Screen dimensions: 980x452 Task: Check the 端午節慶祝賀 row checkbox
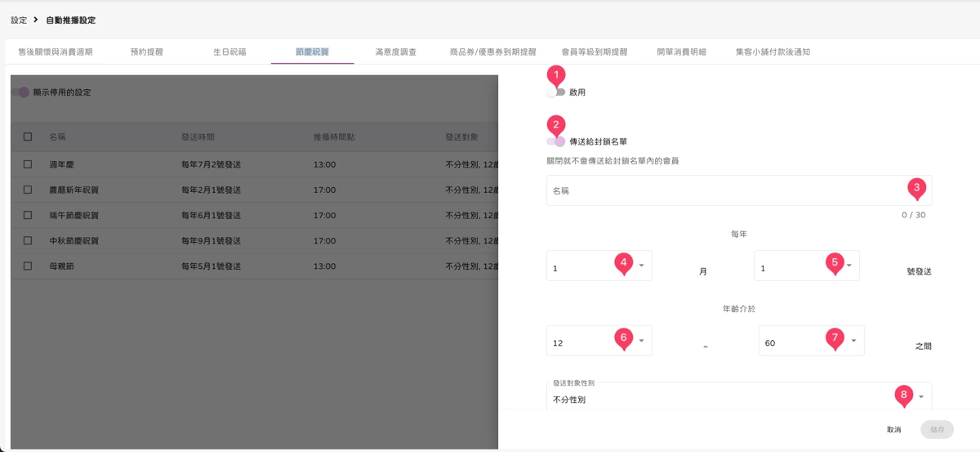pos(28,216)
